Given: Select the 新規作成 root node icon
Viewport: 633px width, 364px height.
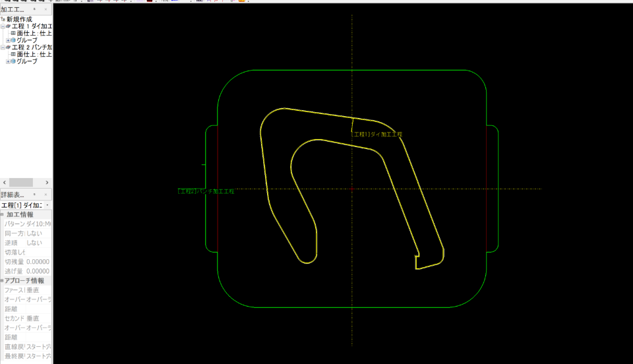Looking at the screenshot, I should point(3,19).
